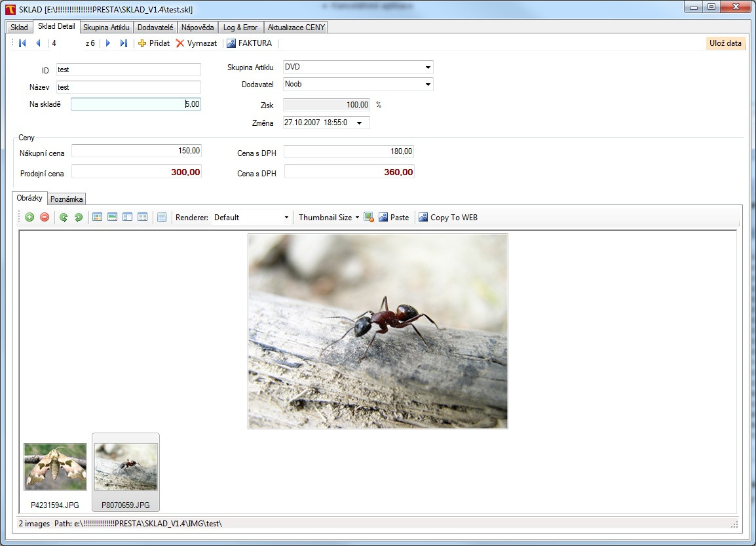Click the '2 images' status text
Image resolution: width=756 pixels, height=546 pixels.
coord(34,524)
